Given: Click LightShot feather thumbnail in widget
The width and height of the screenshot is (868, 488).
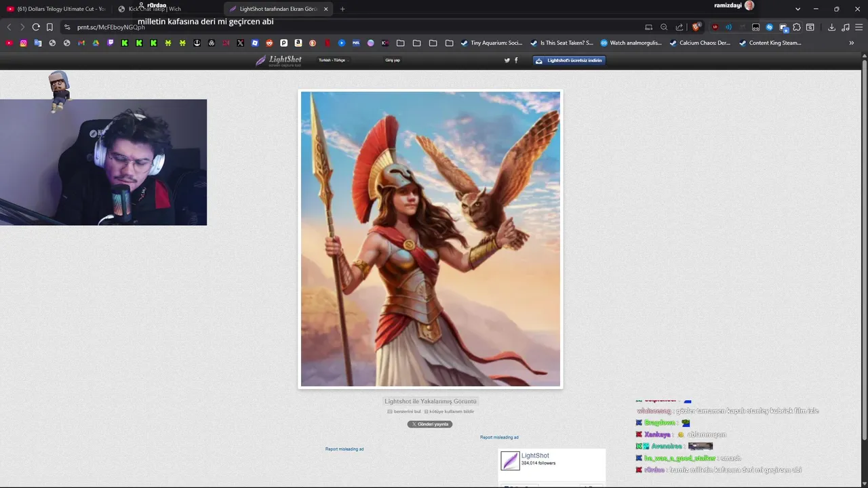Looking at the screenshot, I should [x=510, y=461].
